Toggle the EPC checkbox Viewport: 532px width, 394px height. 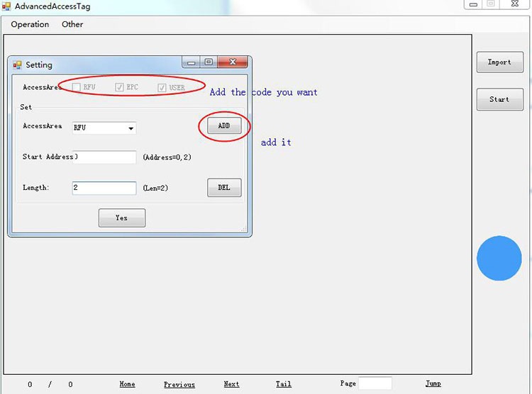[x=119, y=87]
